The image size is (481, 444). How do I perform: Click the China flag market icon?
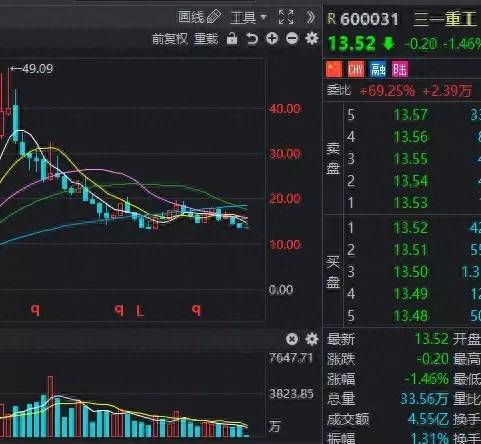pyautogui.click(x=334, y=69)
